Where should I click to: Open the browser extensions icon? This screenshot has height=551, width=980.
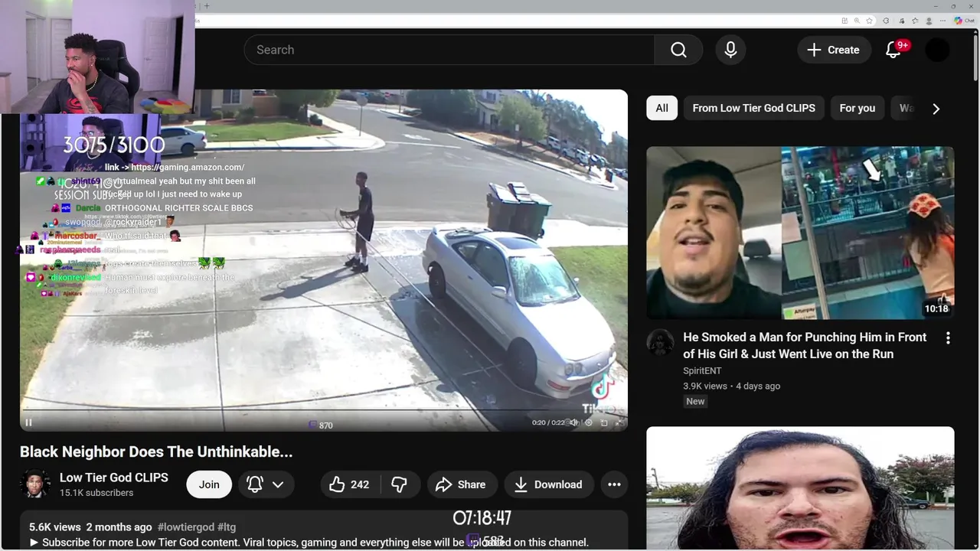[886, 21]
